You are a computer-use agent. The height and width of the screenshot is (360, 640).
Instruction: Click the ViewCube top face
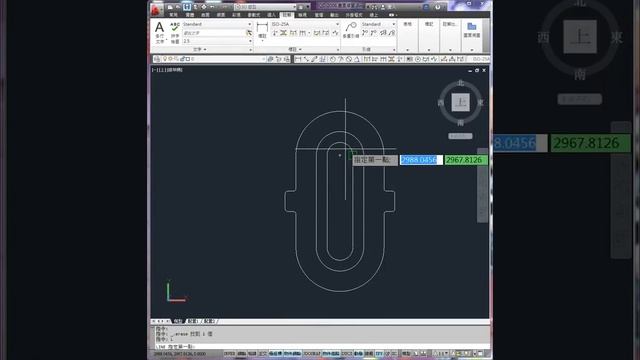pos(460,102)
